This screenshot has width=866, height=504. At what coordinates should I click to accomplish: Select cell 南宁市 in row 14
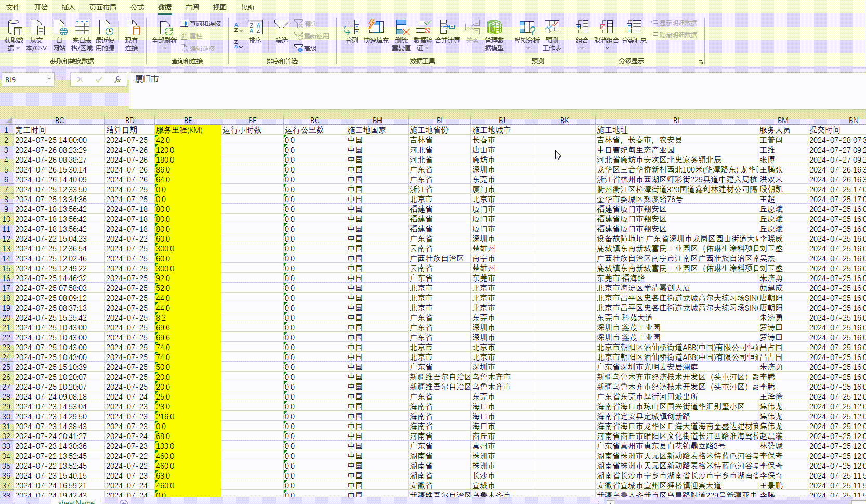502,258
